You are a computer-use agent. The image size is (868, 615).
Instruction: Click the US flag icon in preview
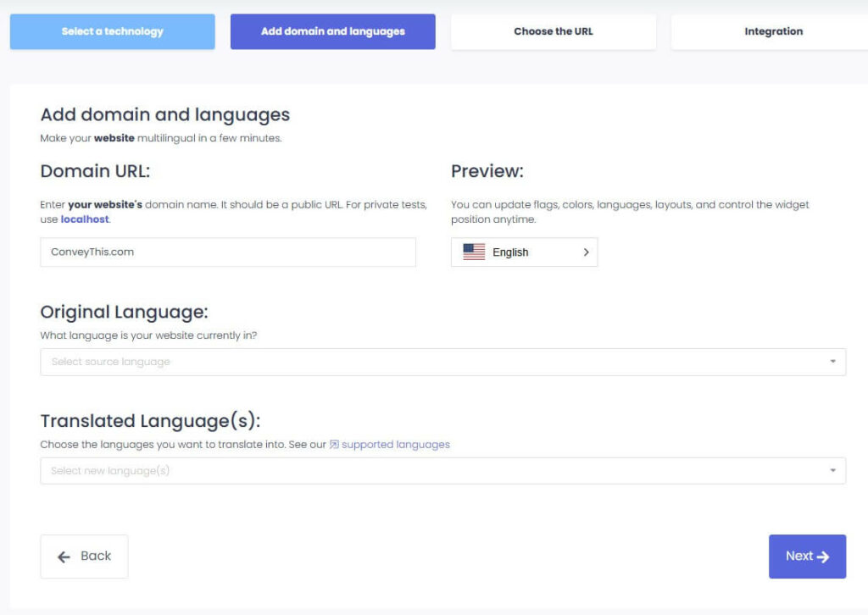tap(474, 252)
